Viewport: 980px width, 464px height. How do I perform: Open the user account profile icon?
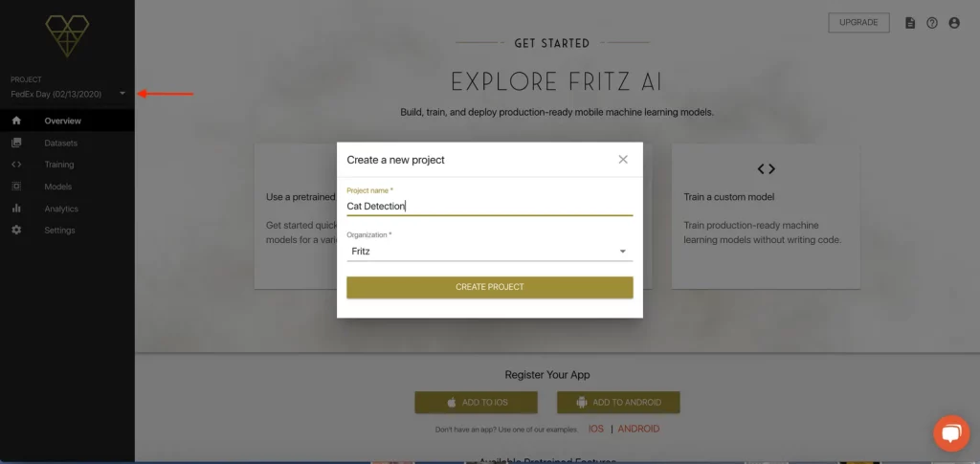tap(954, 23)
